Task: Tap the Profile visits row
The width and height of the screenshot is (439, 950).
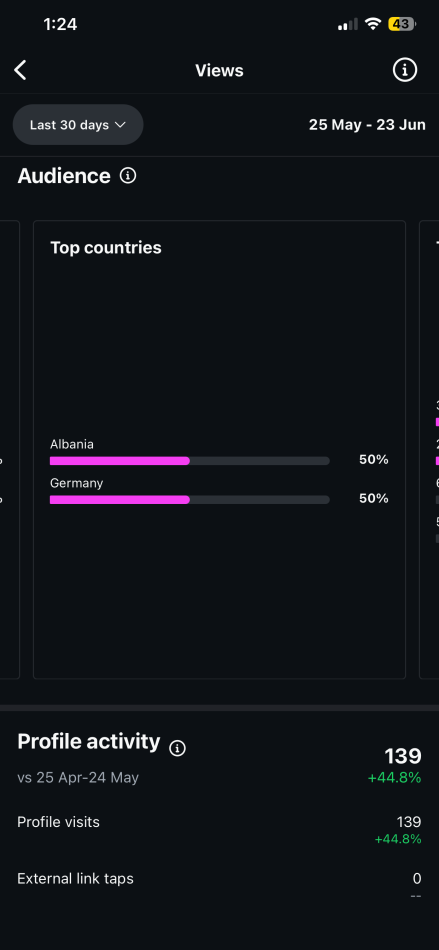Action: point(219,829)
